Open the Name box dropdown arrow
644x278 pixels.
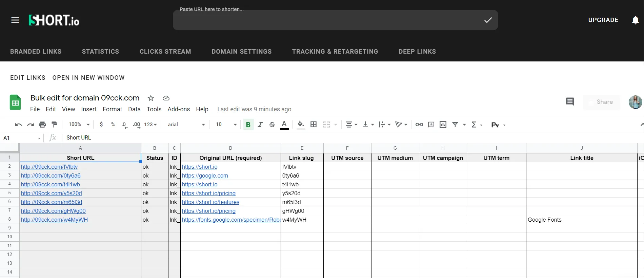39,138
